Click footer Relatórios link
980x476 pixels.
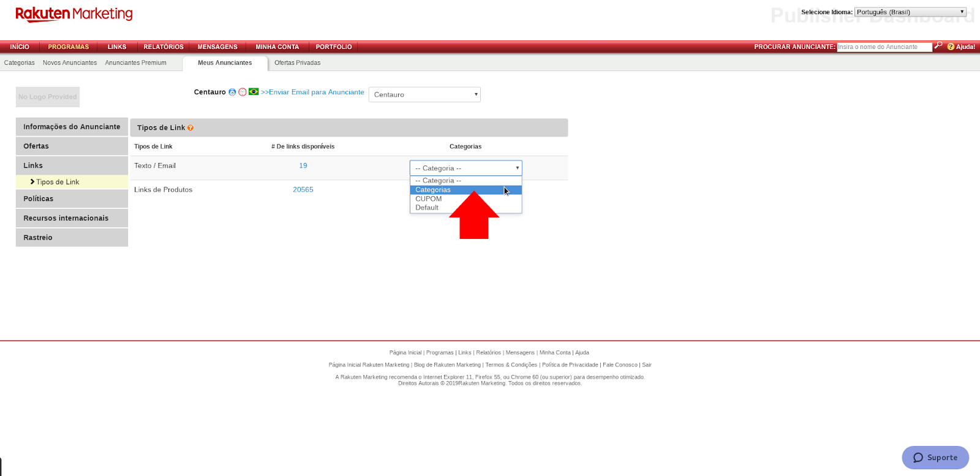point(488,352)
